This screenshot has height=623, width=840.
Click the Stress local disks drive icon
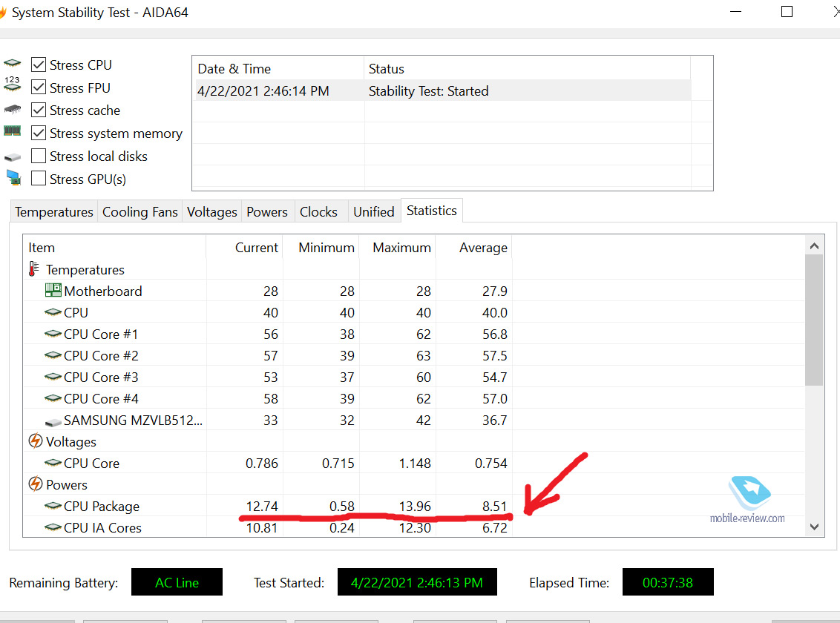[13, 157]
